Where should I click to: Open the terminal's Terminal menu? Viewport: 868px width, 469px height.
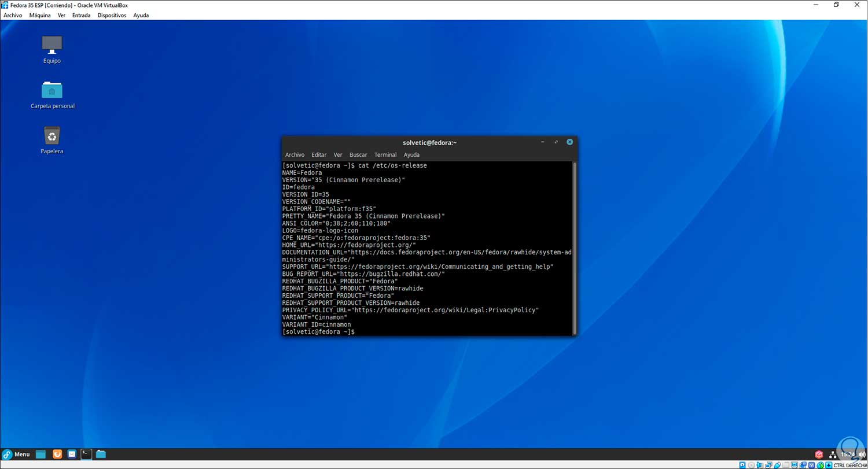pyautogui.click(x=385, y=155)
